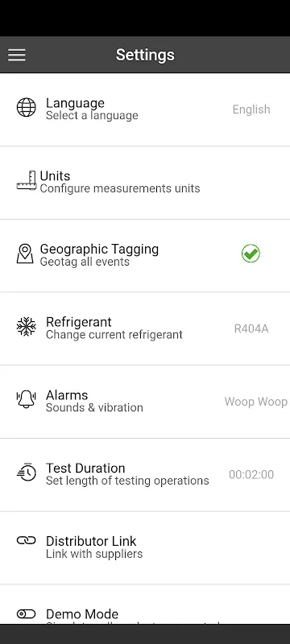290x644 pixels.
Task: Tap the chain Distributor Link icon
Action: 27,540
